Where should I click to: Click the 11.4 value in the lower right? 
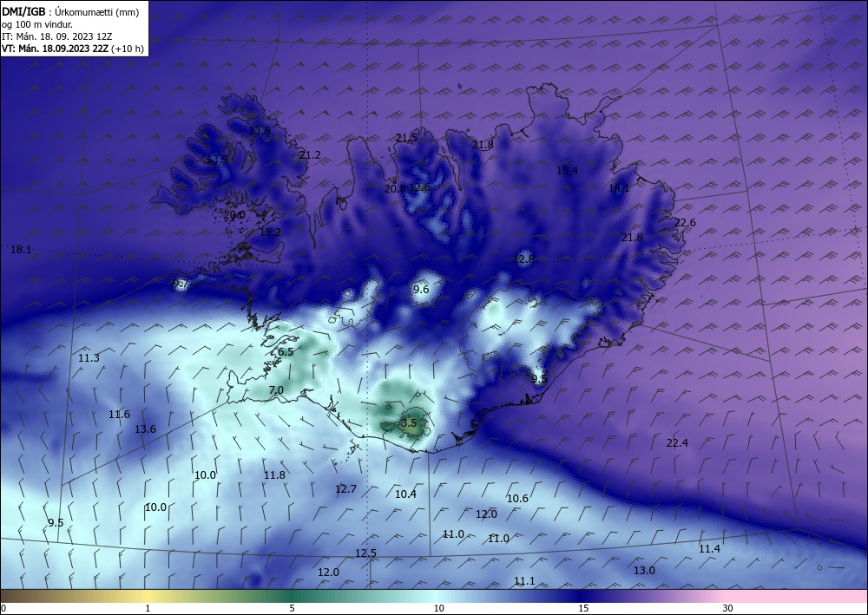click(709, 548)
